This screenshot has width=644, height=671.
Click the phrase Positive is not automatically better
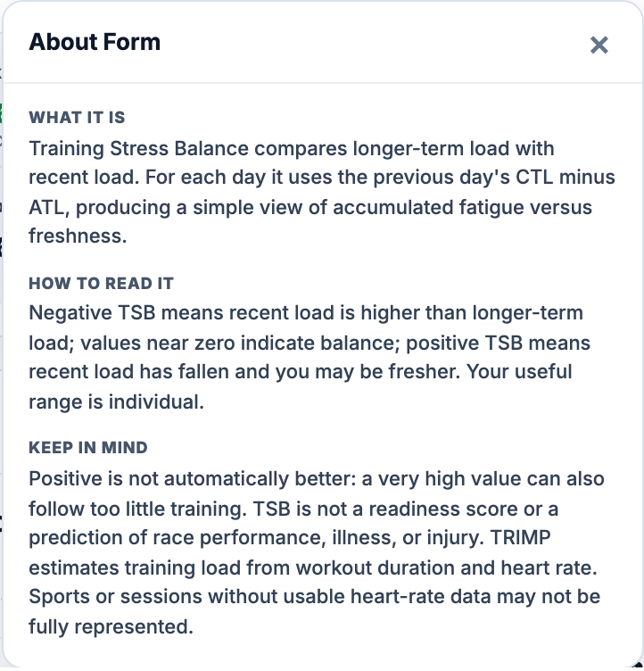(x=192, y=479)
